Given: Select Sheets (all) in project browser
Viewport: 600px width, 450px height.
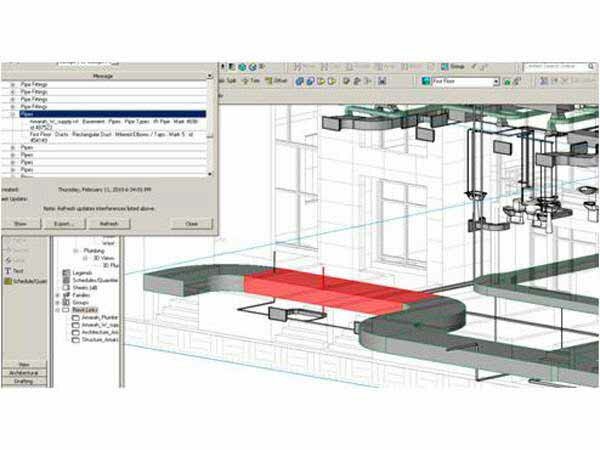Looking at the screenshot, I should coord(85,287).
